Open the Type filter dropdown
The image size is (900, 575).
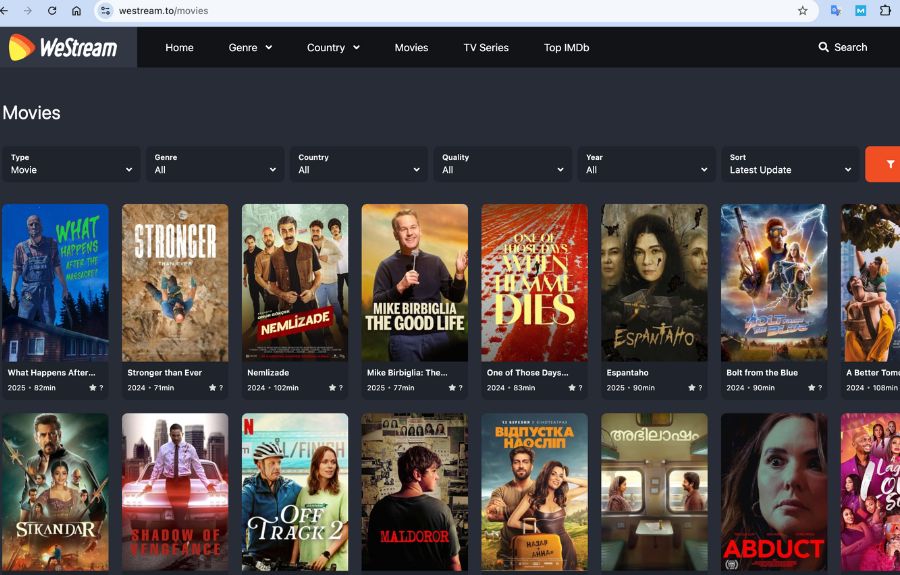pos(71,164)
